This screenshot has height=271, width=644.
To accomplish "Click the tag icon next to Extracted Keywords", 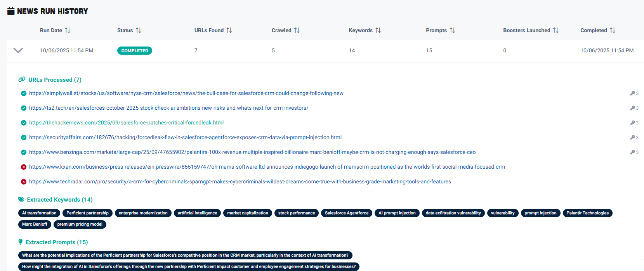I will tap(21, 199).
